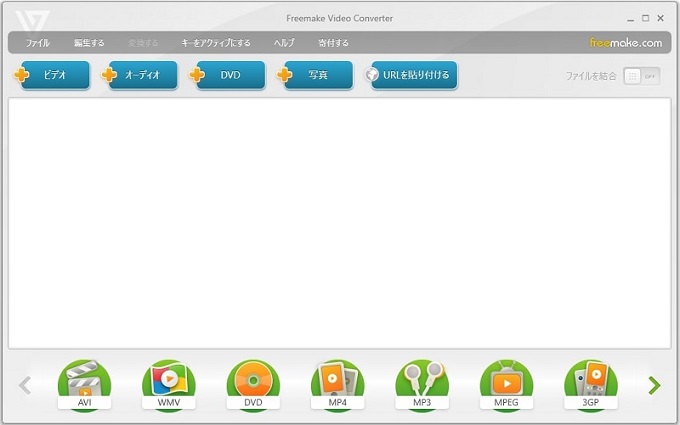Click the Freemake logo in top-left corner
This screenshot has height=425, width=680.
click(33, 22)
